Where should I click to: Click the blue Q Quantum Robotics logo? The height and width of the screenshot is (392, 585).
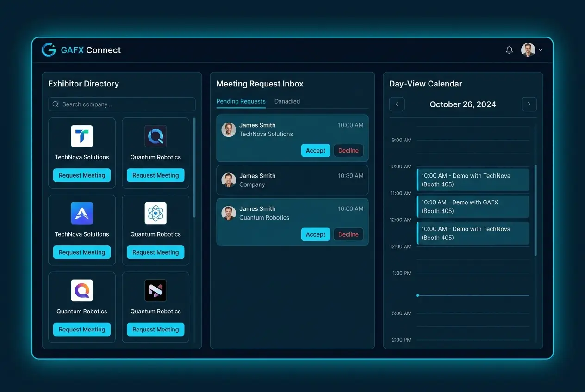coord(156,136)
